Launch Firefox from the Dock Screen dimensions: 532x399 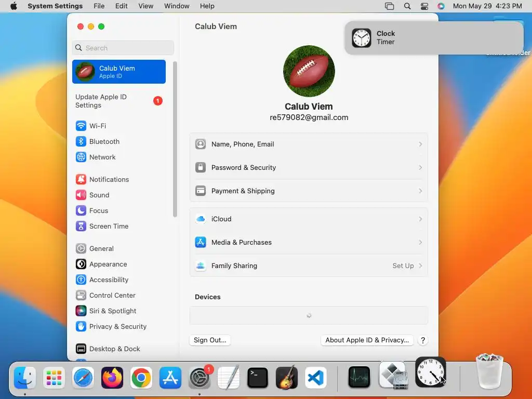pos(112,377)
